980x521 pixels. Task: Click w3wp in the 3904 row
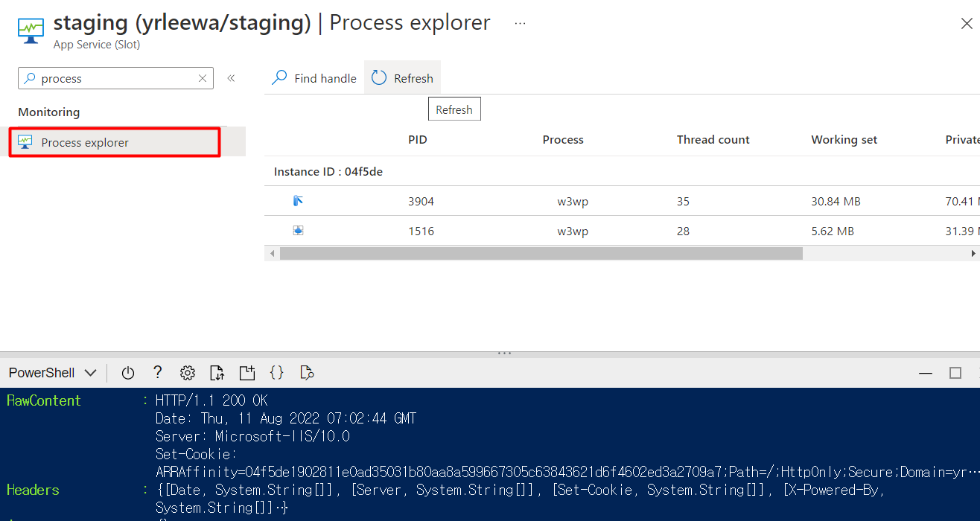(x=573, y=202)
